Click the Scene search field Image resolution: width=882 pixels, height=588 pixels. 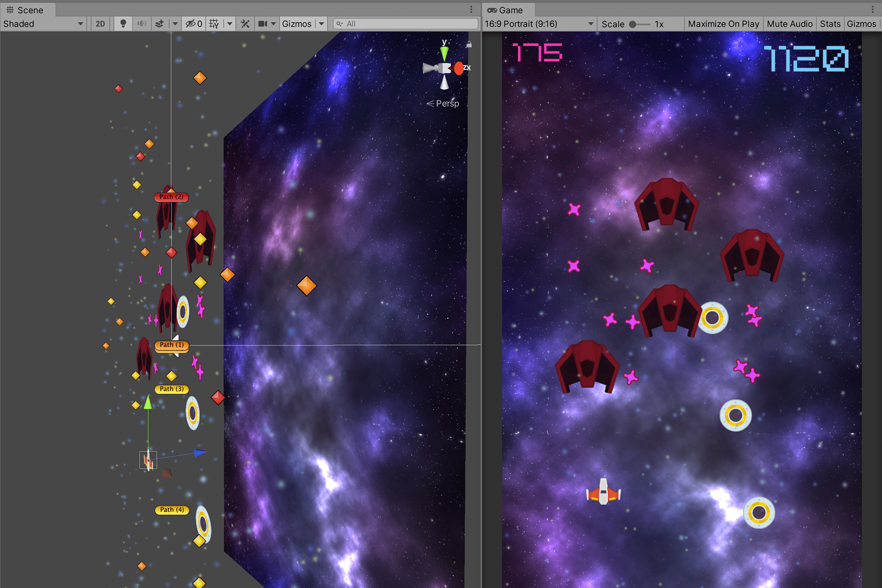click(406, 24)
